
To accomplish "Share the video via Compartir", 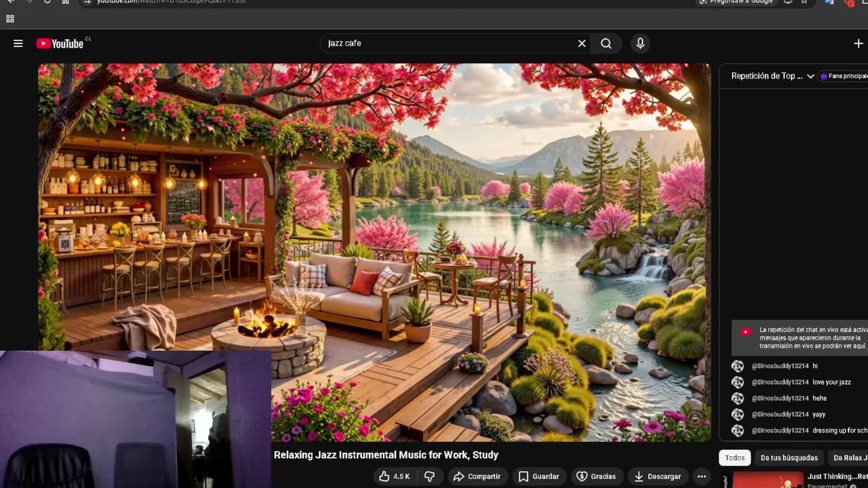I will click(477, 476).
